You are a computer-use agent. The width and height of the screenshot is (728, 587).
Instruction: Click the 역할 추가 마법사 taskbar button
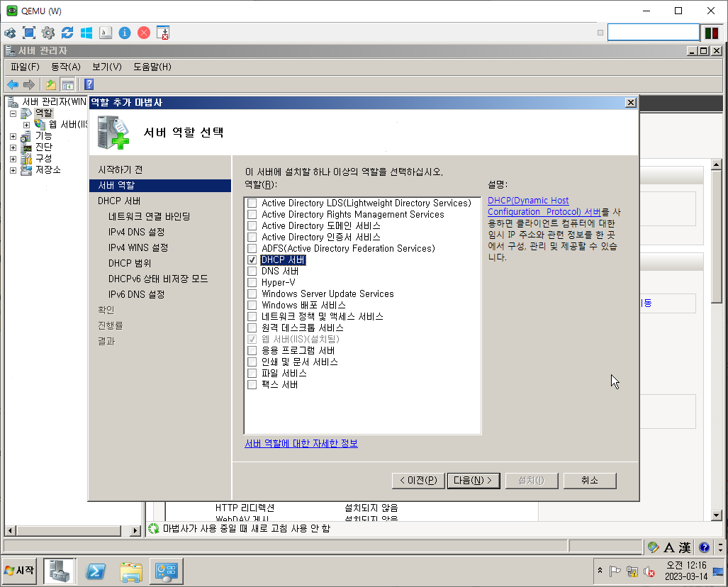point(166,571)
